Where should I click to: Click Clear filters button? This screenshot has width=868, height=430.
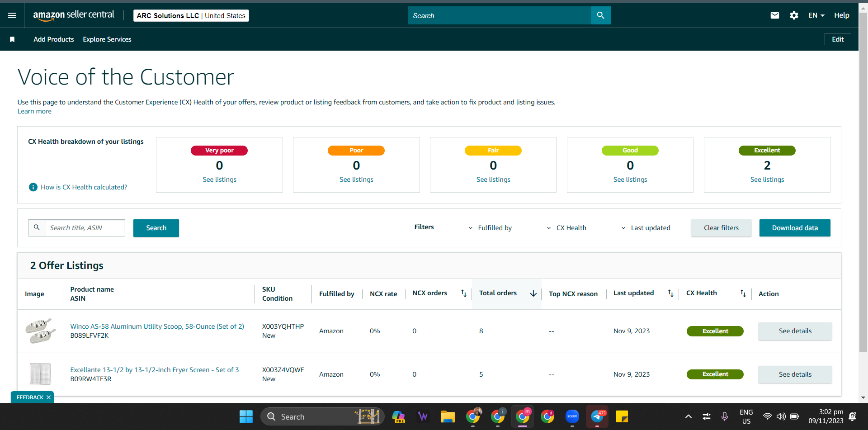721,228
